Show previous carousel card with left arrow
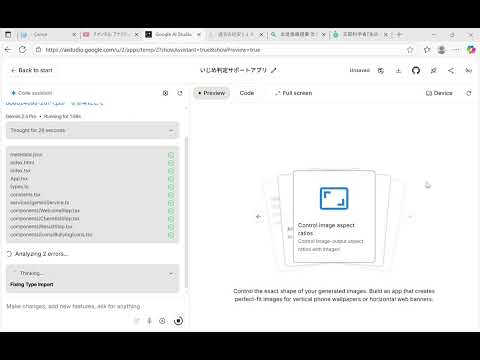This screenshot has height=360, width=480. point(258,217)
